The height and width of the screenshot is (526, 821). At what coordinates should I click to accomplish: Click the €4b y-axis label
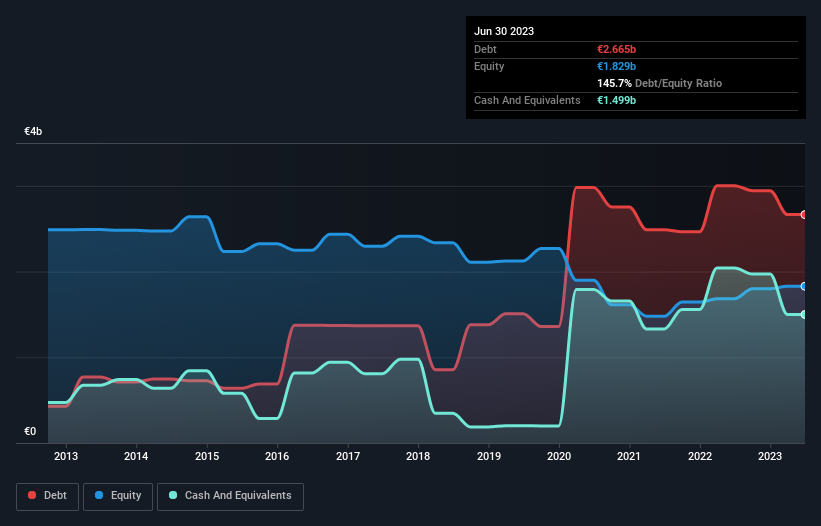33,131
